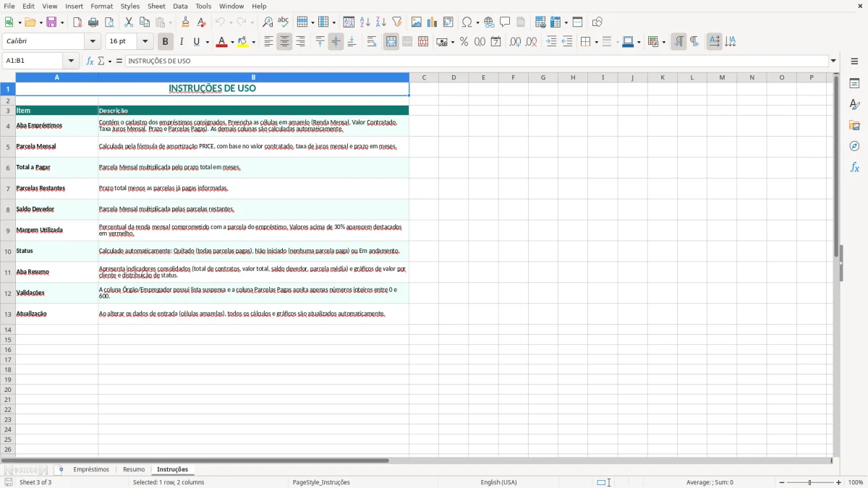Open sidebar Properties panel icon
This screenshot has height=488, width=868.
click(x=854, y=83)
